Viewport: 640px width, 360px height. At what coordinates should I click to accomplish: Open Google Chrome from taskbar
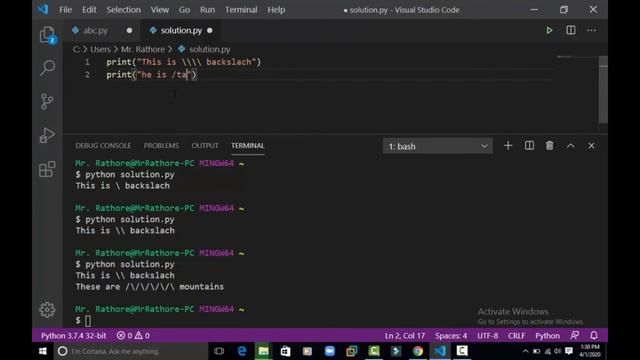pos(418,351)
